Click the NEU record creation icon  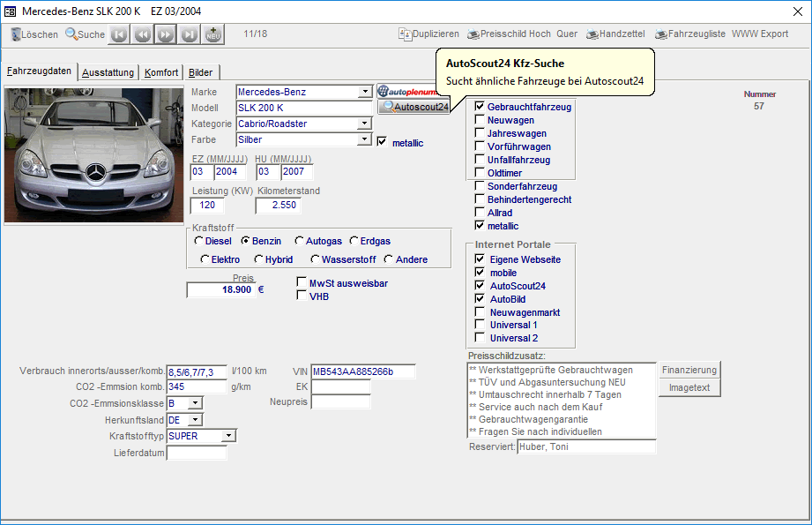point(212,34)
